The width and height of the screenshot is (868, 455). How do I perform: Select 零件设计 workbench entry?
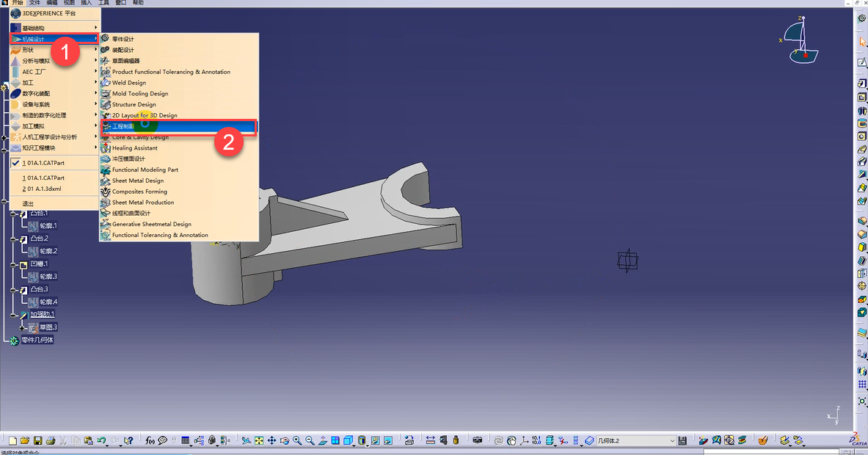point(123,39)
